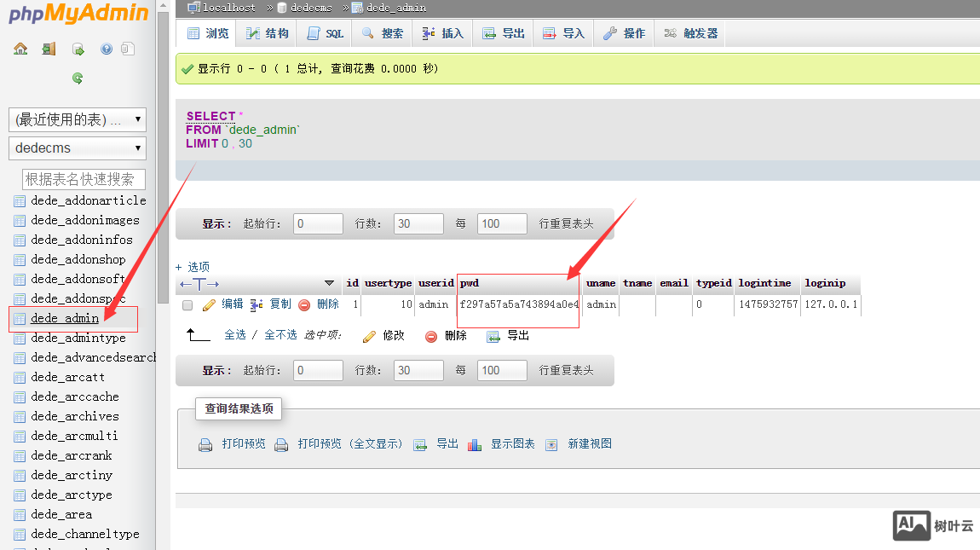
Task: Click localhost in the breadcrumb
Action: [228, 8]
